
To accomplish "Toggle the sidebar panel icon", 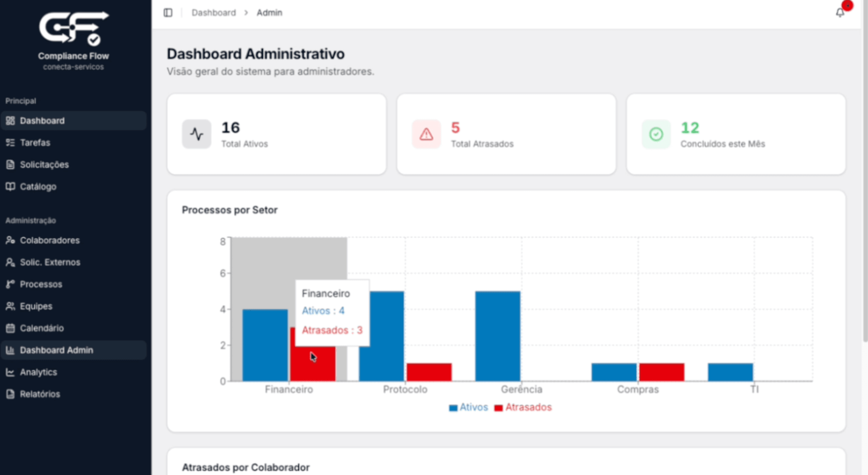I will tap(168, 13).
